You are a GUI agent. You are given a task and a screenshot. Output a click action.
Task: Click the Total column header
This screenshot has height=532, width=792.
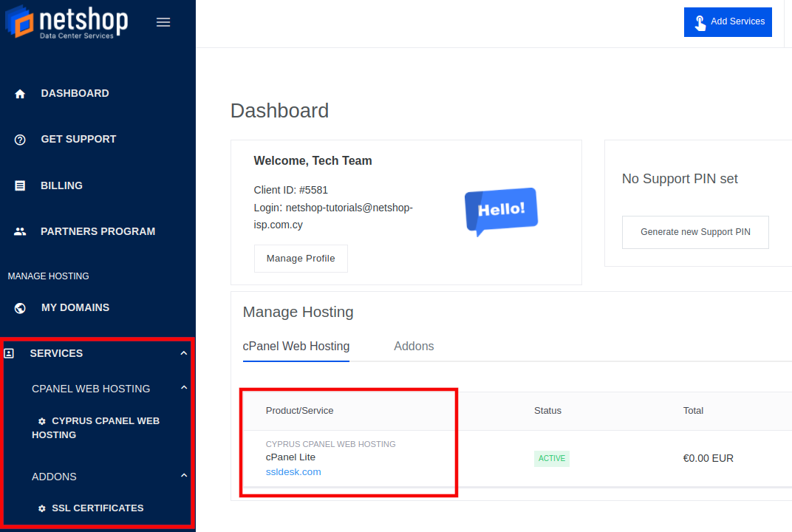point(693,411)
